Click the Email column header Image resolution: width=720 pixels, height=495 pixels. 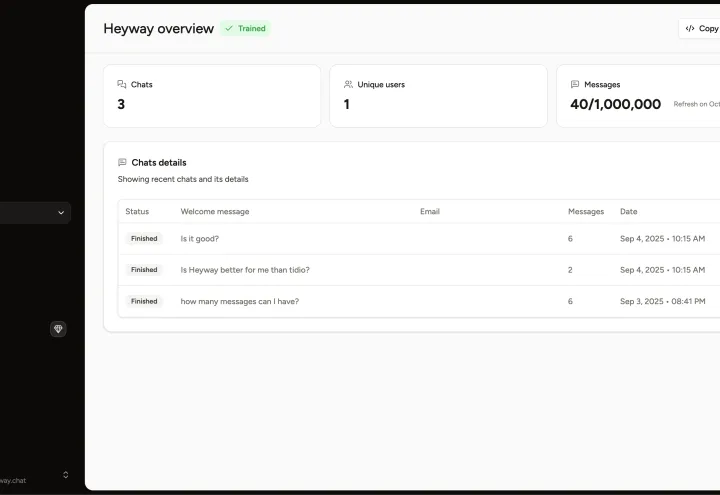[x=430, y=211]
